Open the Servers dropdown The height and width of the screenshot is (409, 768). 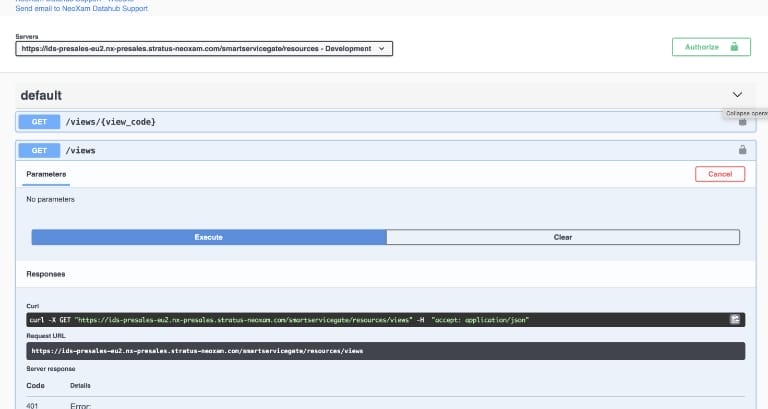coord(204,48)
